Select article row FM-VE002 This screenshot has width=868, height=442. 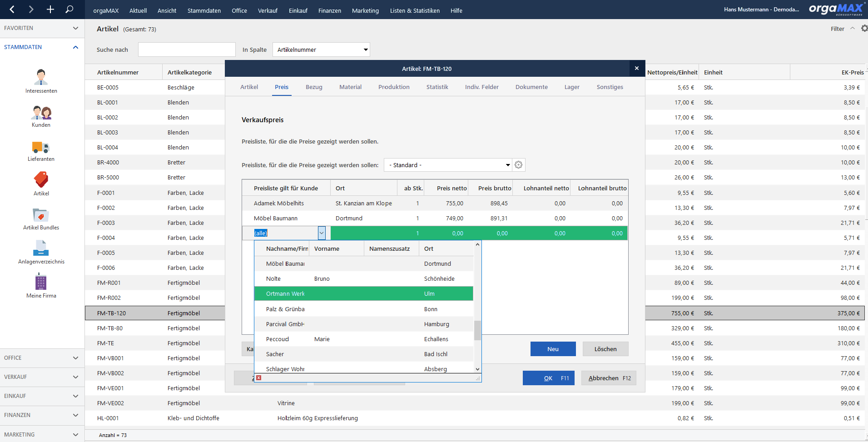475,403
